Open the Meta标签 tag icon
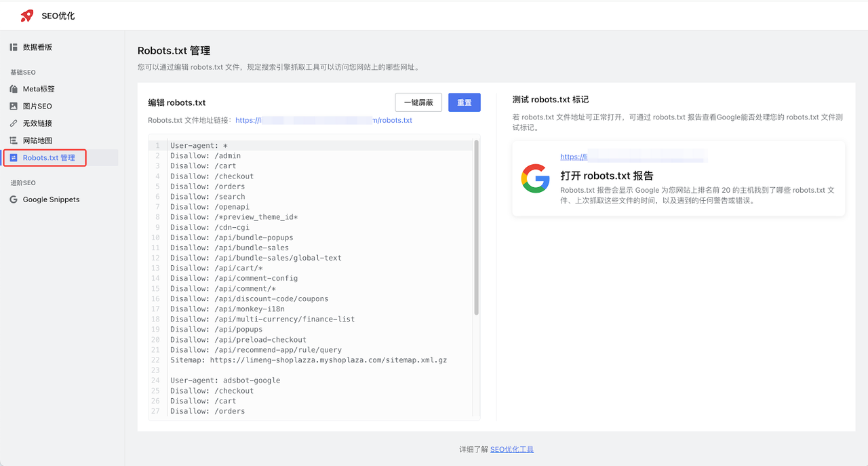868x466 pixels. [x=14, y=88]
